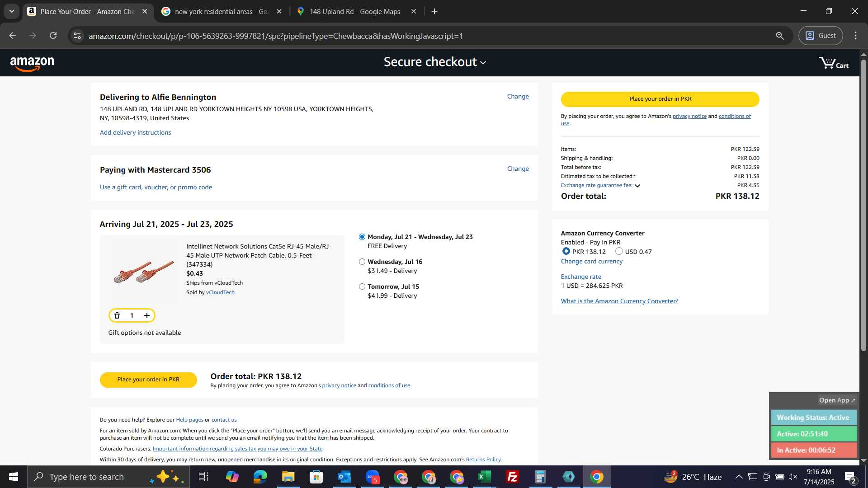Change the Mastercard payment method

click(x=518, y=169)
